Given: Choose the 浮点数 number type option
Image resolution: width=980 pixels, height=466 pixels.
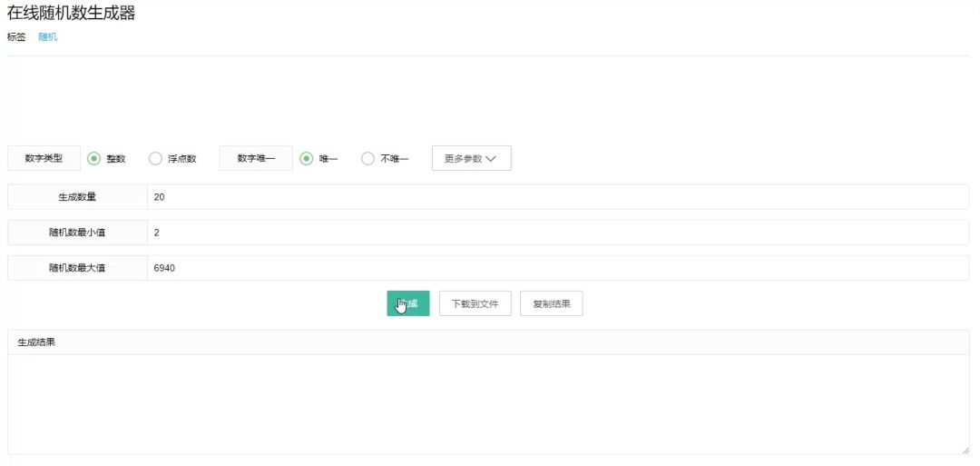Looking at the screenshot, I should coord(155,159).
